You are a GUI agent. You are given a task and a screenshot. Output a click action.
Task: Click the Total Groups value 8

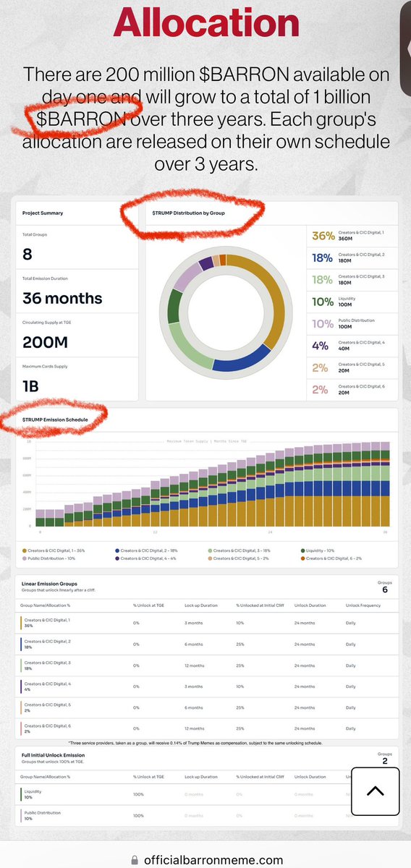click(27, 255)
